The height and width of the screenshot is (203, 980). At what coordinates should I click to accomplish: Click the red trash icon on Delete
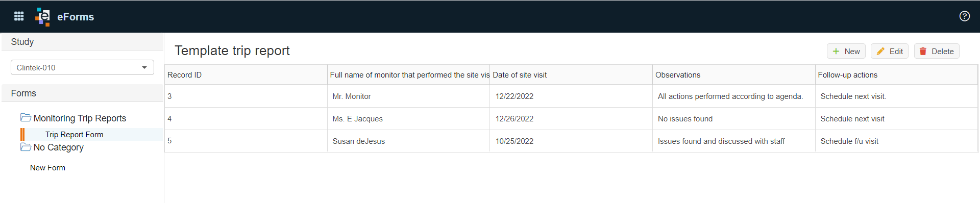923,52
